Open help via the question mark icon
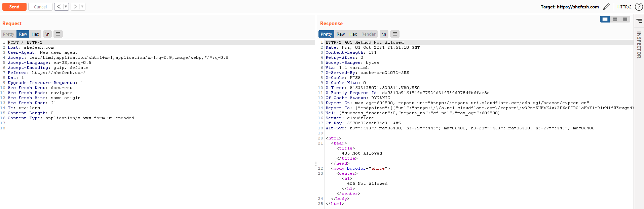The image size is (644, 209). [639, 7]
